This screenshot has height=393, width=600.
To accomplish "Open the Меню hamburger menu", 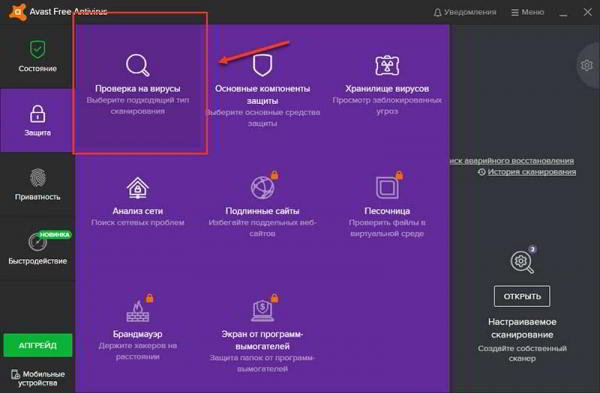I will (528, 12).
